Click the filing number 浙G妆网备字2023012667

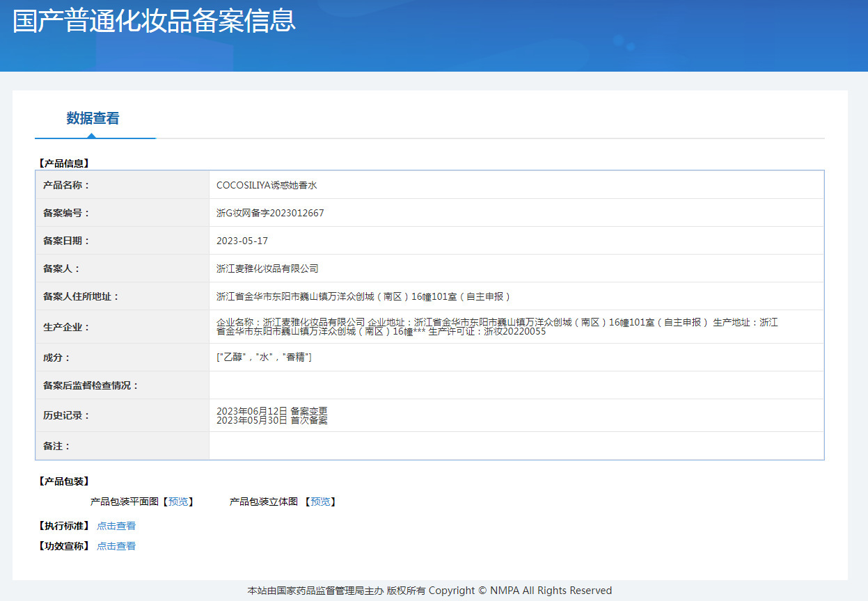(270, 213)
